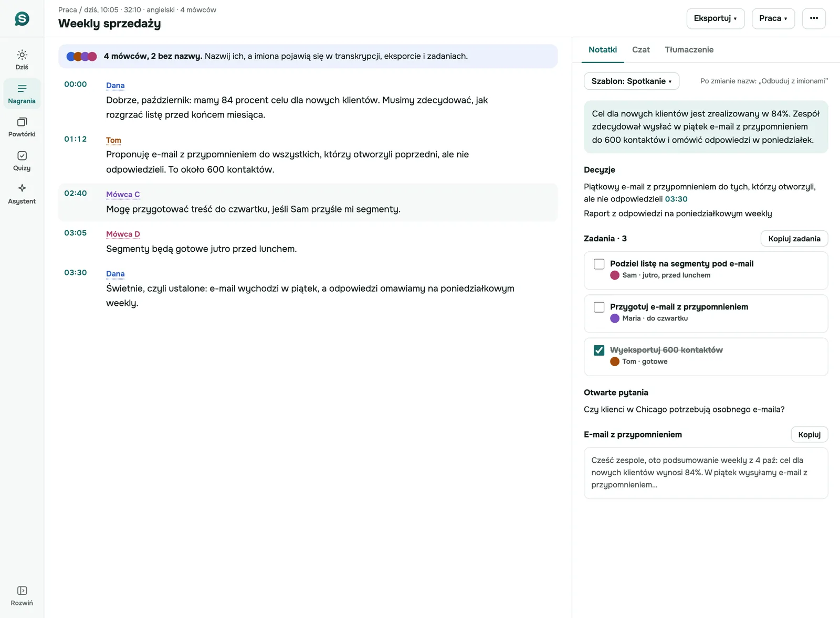Viewport: 840px width, 618px height.
Task: Open the Szablon: Spotkanie dropdown
Action: click(x=632, y=81)
